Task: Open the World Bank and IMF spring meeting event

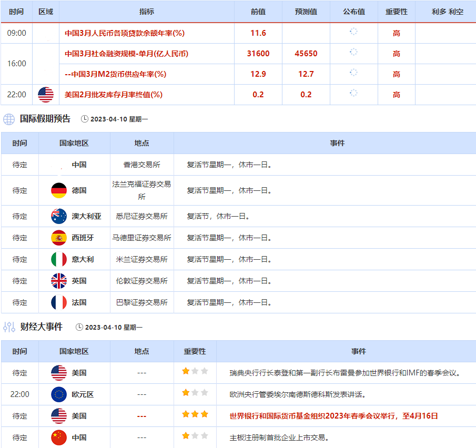Action: click(333, 416)
